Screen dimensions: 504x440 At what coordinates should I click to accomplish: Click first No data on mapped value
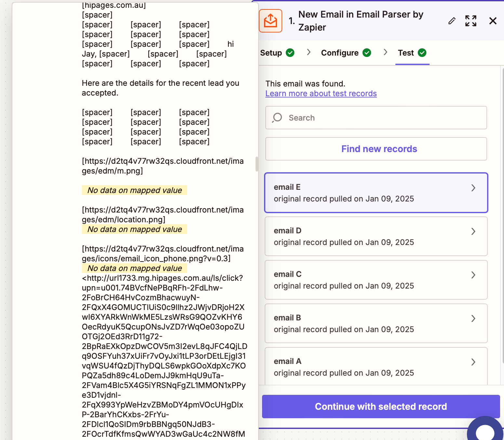click(134, 190)
